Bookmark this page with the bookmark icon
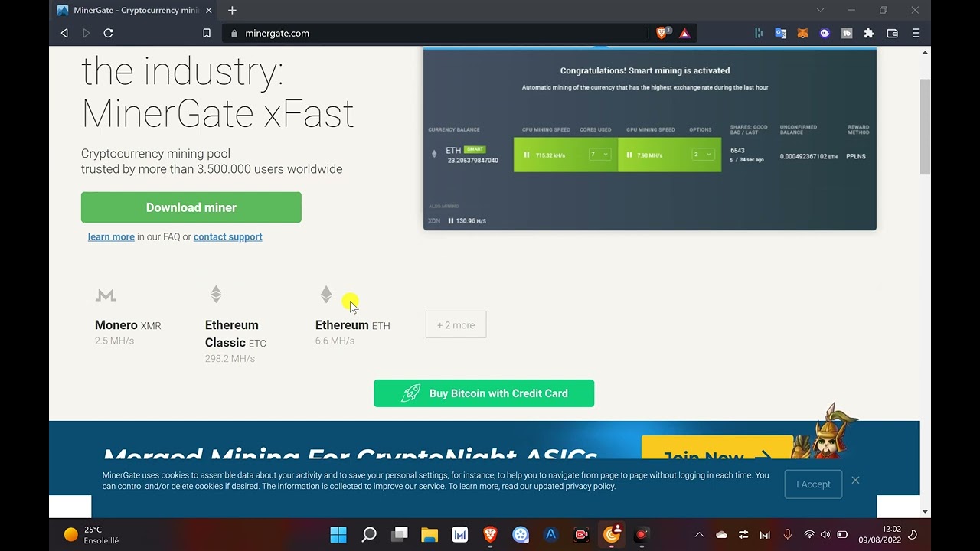Screen dimensions: 980x551 207,33
